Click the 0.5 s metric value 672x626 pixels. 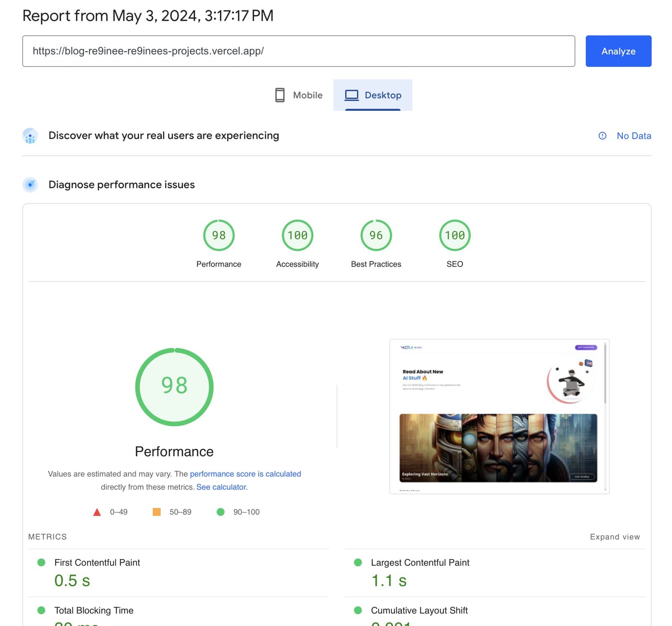point(72,581)
